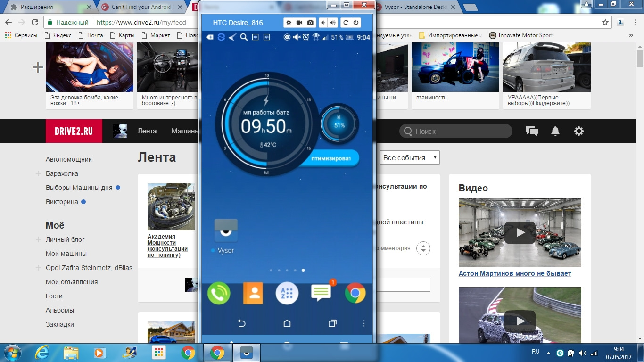Expand the 'Барахолка' sidebar item plus

coord(39,173)
